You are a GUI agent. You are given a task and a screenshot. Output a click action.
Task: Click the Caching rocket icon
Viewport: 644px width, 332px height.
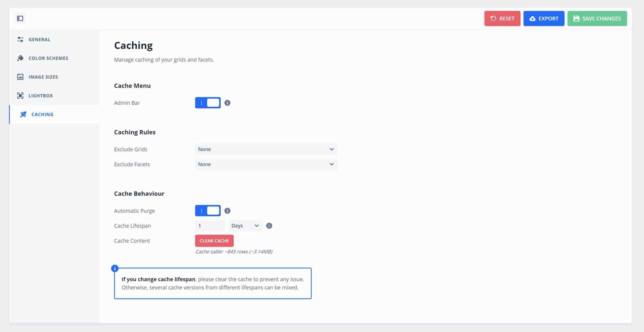[23, 114]
